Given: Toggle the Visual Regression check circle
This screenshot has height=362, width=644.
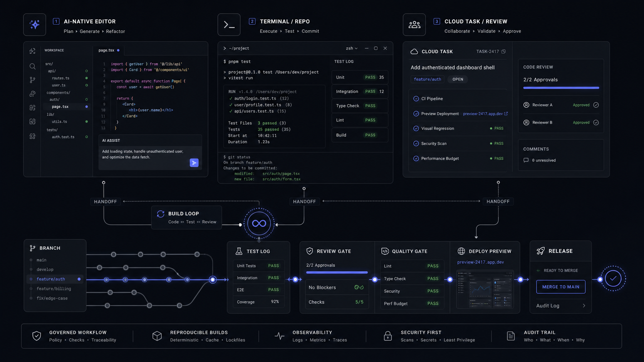Looking at the screenshot, I should click(416, 128).
